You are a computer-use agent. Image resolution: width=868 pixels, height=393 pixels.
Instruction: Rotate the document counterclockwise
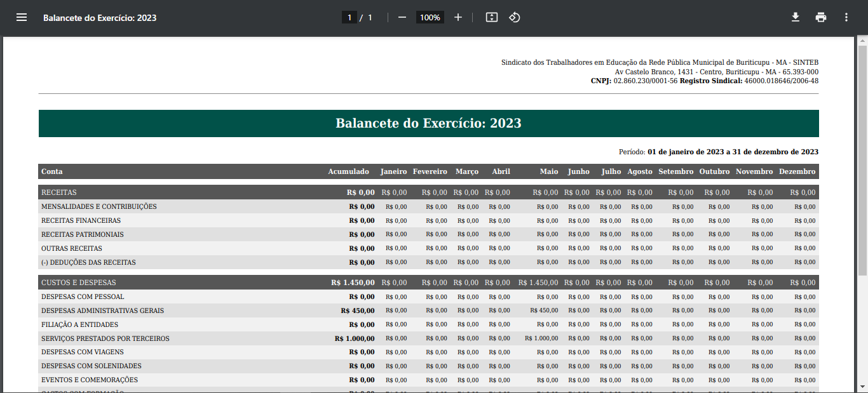pyautogui.click(x=515, y=18)
